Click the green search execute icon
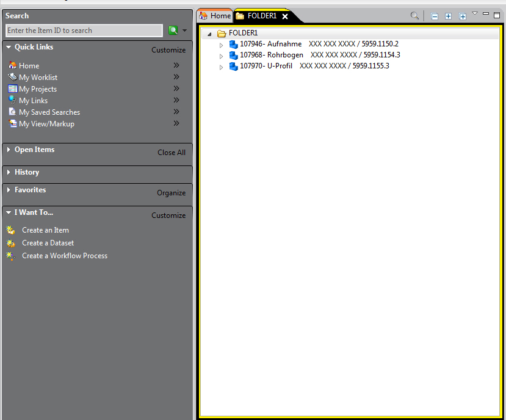The image size is (506, 420). tap(173, 31)
